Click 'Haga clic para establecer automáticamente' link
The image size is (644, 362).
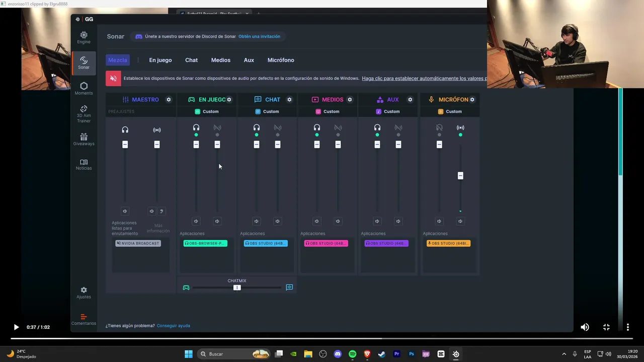[x=424, y=78]
